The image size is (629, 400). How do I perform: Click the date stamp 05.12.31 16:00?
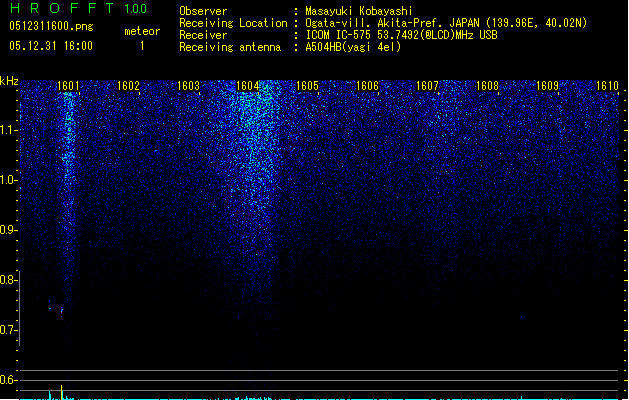pyautogui.click(x=51, y=46)
